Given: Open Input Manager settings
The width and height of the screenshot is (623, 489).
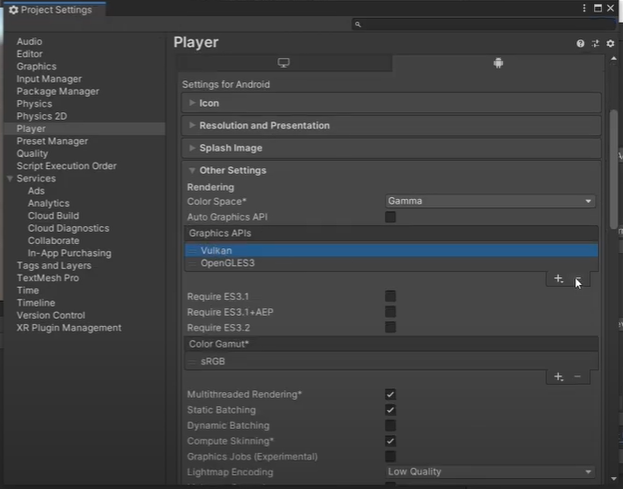Looking at the screenshot, I should coord(49,79).
